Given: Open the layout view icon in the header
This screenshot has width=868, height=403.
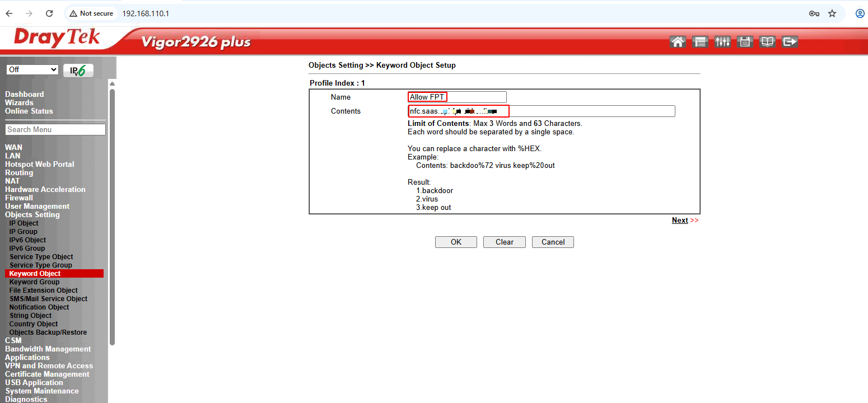Looking at the screenshot, I should [700, 42].
